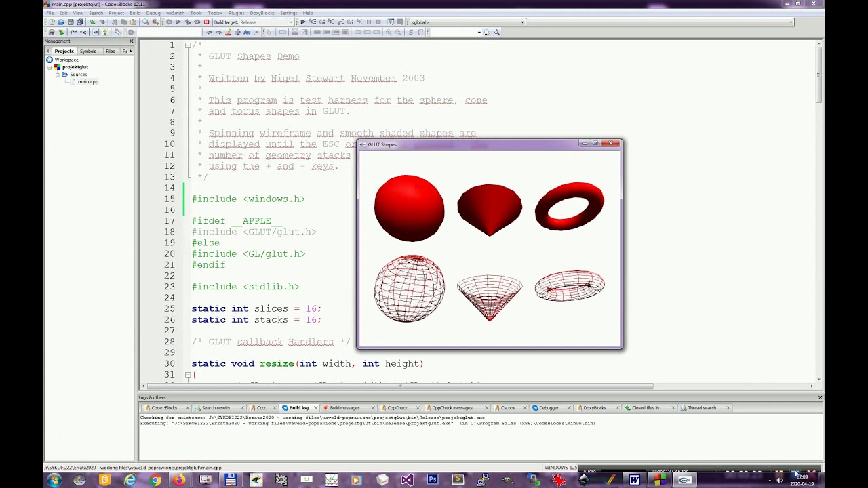Screen dimensions: 868x488
Task: Undo the last edit via toolbar
Action: pos(92,22)
